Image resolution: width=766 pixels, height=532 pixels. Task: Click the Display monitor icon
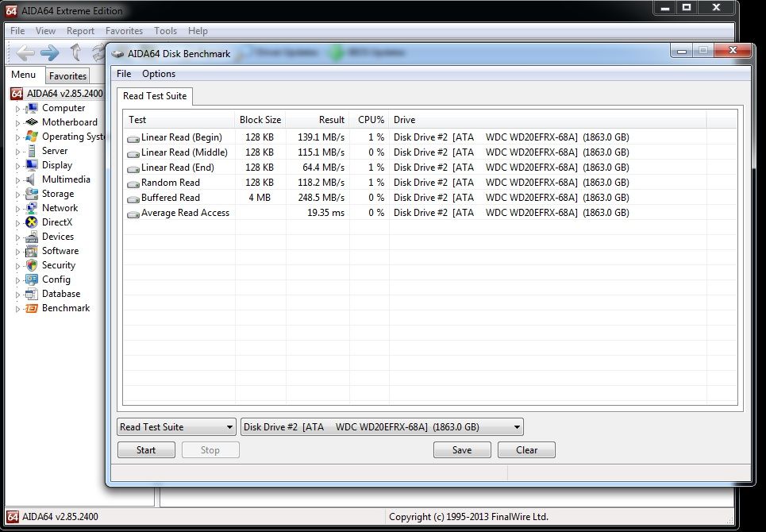tap(31, 165)
